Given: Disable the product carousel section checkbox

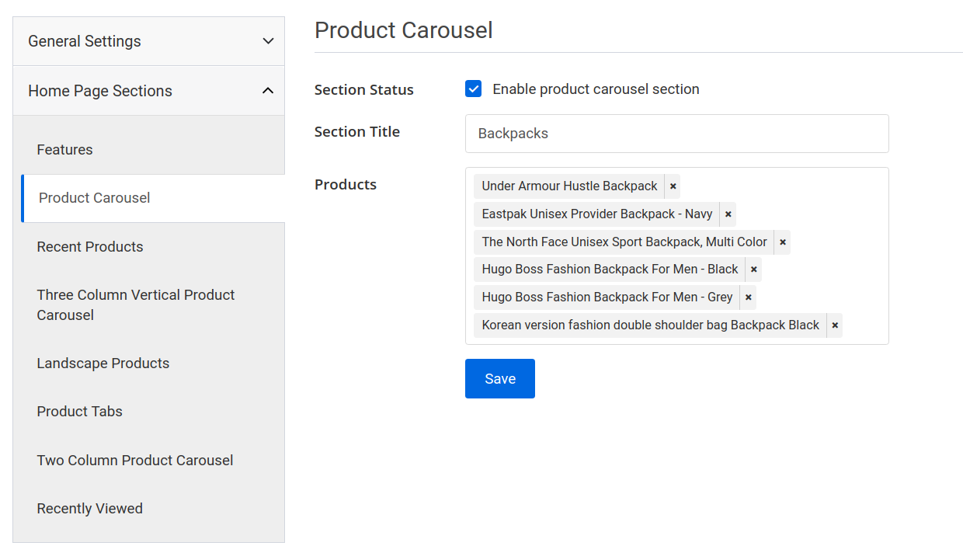Looking at the screenshot, I should coord(473,89).
